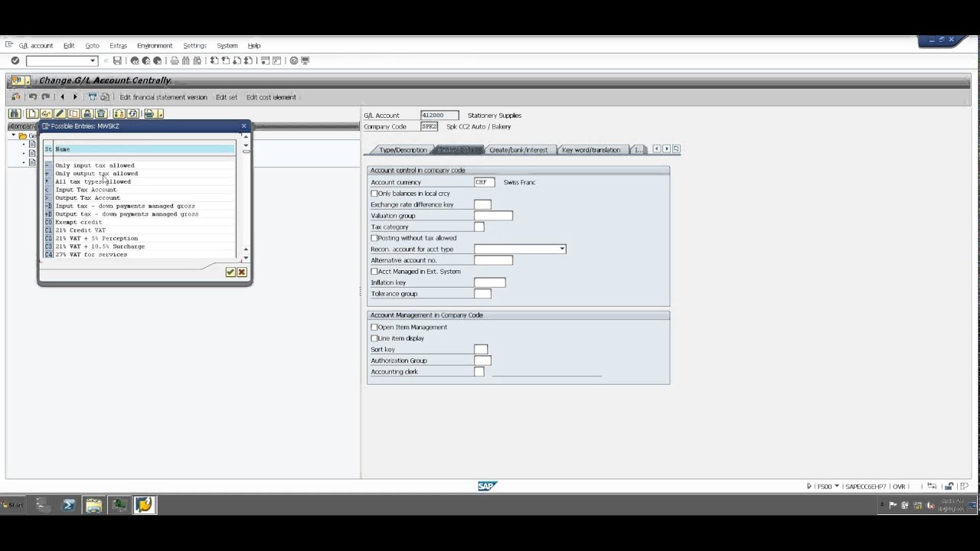
Task: Open the file explorer taskbar icon
Action: (93, 505)
